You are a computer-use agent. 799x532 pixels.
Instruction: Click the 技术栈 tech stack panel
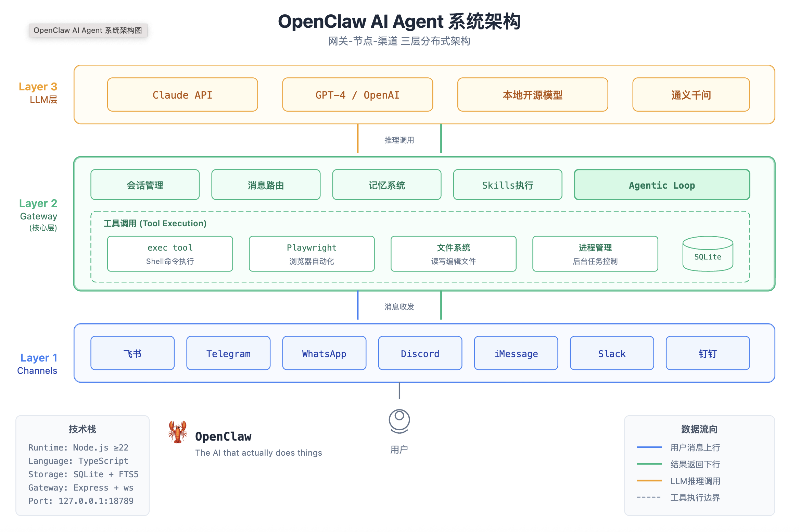tap(83, 465)
